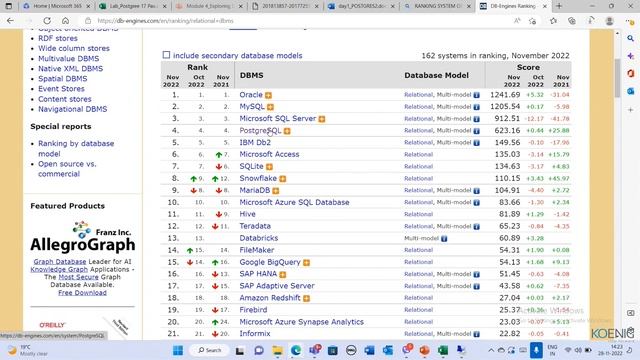Open the PostgreSQL DBMS link

pyautogui.click(x=260, y=131)
